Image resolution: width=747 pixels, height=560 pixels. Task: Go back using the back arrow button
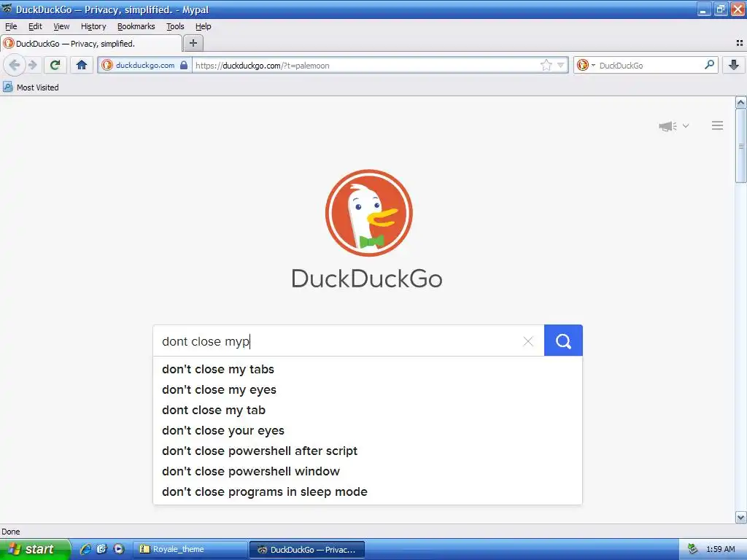point(15,65)
